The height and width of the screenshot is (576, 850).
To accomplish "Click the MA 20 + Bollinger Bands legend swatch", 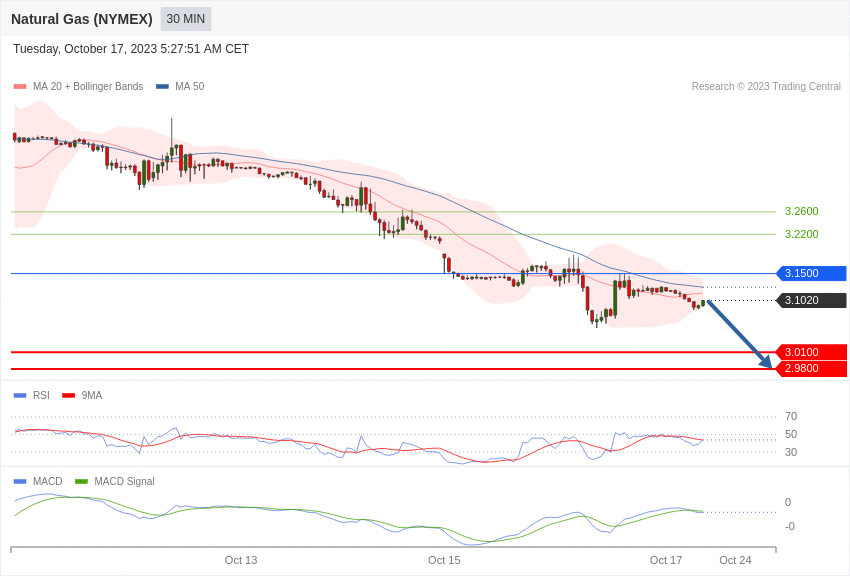I will [20, 86].
